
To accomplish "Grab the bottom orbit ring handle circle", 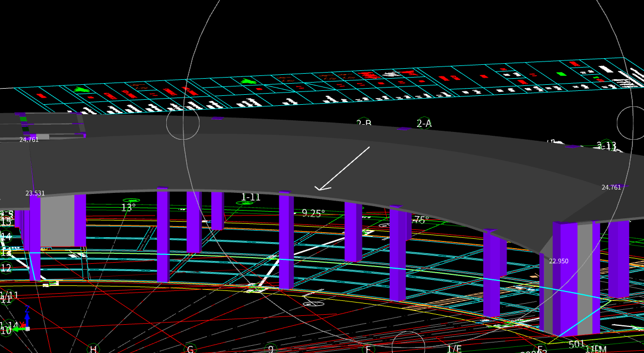I will pos(408,342).
